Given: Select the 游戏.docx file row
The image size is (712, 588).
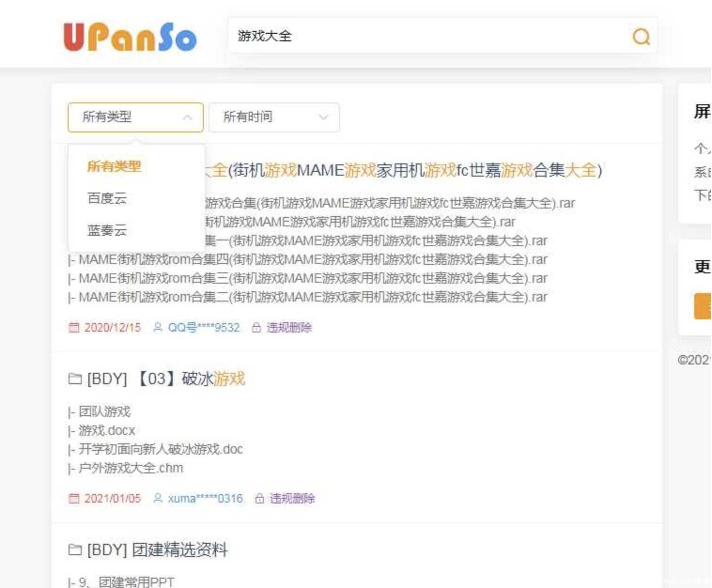Looking at the screenshot, I should pyautogui.click(x=101, y=430).
